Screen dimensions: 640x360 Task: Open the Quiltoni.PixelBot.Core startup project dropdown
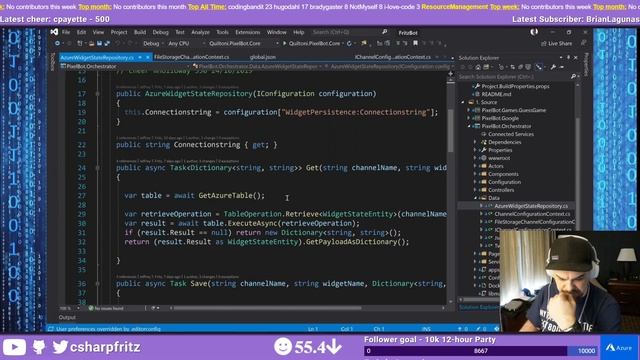tap(243, 43)
